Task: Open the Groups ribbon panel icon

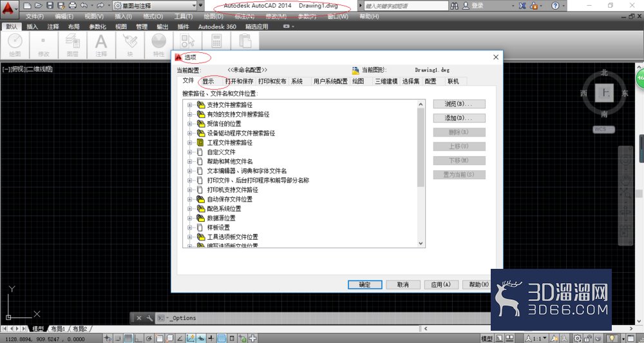Action: coord(187,41)
